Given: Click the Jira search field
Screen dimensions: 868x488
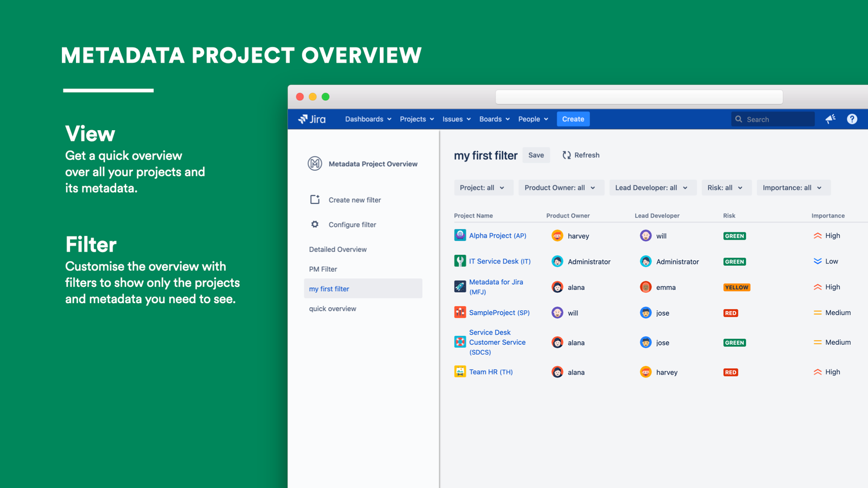Looking at the screenshot, I should (x=773, y=119).
